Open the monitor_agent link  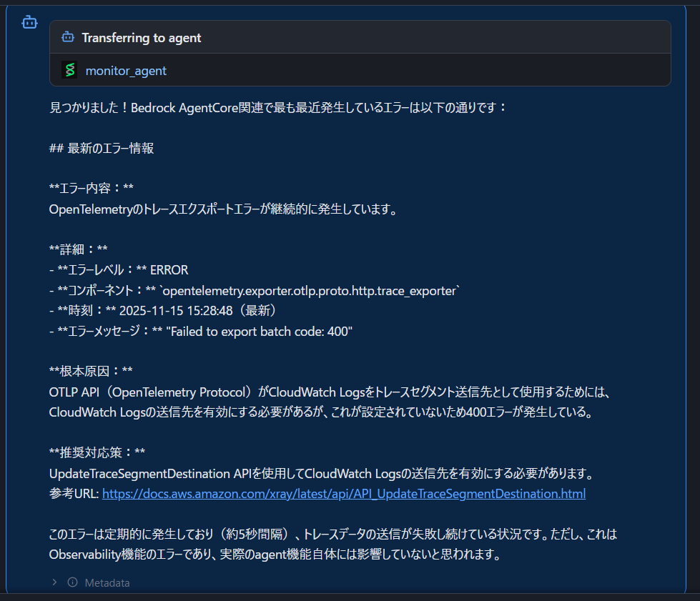pyautogui.click(x=126, y=71)
